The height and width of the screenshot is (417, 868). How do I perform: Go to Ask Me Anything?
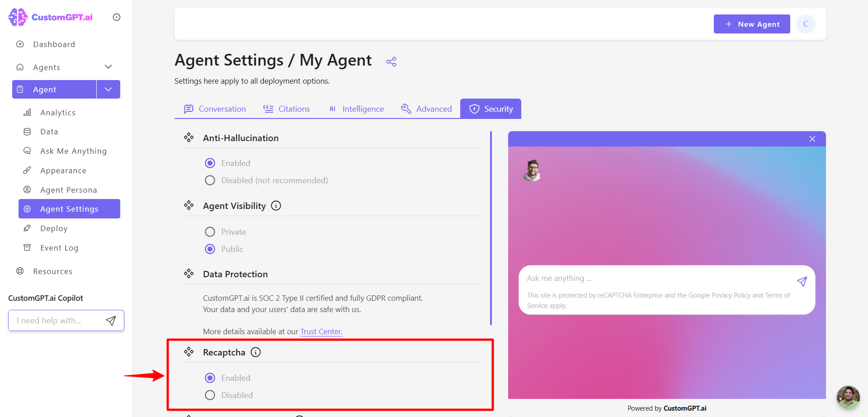pos(73,151)
